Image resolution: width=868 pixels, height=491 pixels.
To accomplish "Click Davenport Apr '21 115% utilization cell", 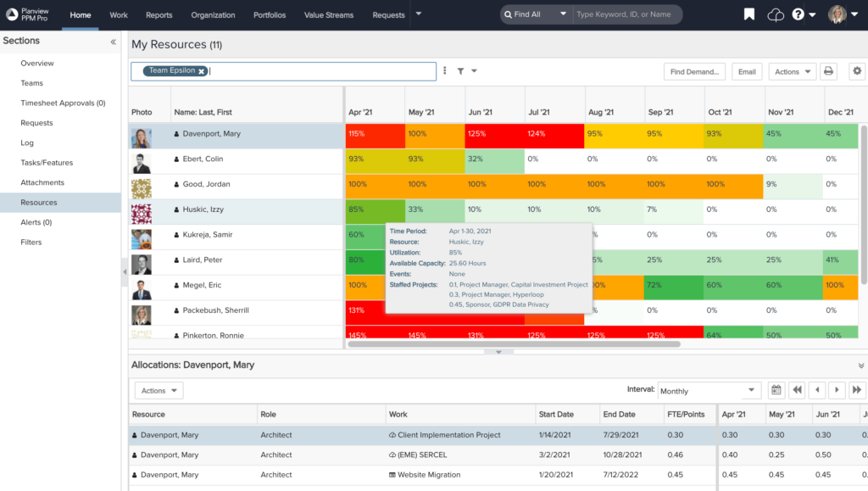I will [x=376, y=136].
